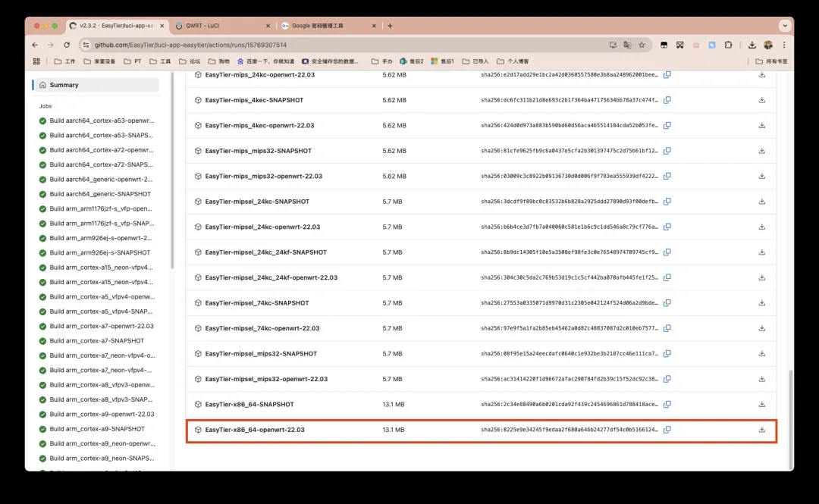Open the PT bookmarks folder
Screen dimensions: 819x504
click(133, 61)
